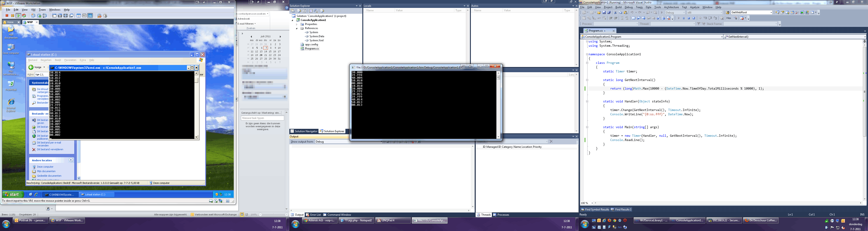Click Break All pause icon in debug toolbar
The height and width of the screenshot is (231, 868).
(684, 18)
